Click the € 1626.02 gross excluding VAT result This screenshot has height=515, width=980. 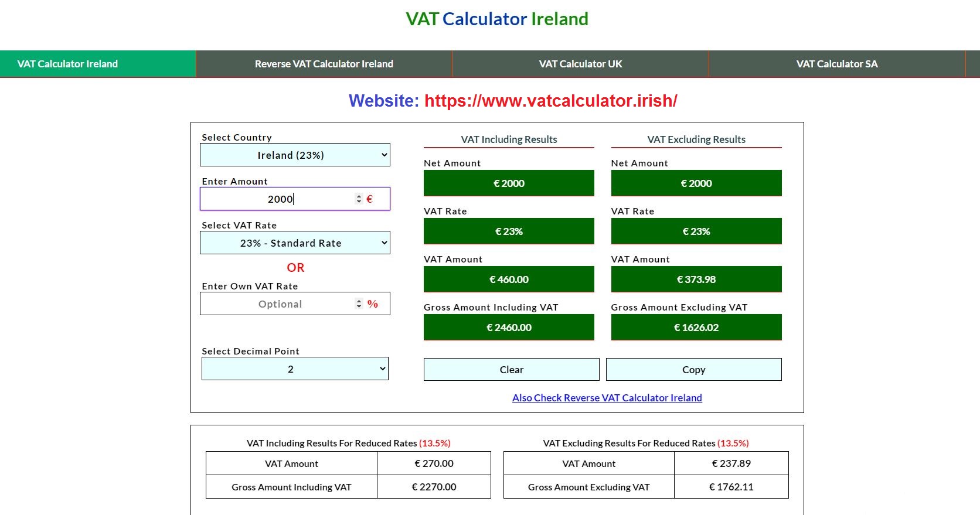click(x=696, y=328)
